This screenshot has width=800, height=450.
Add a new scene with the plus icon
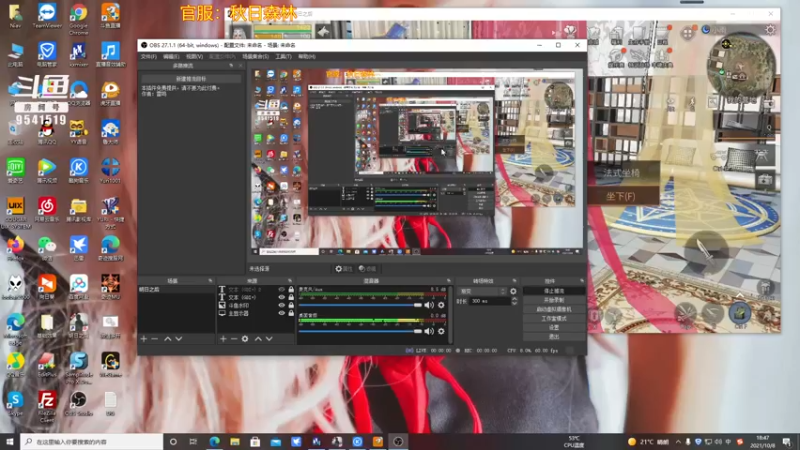pyautogui.click(x=144, y=339)
